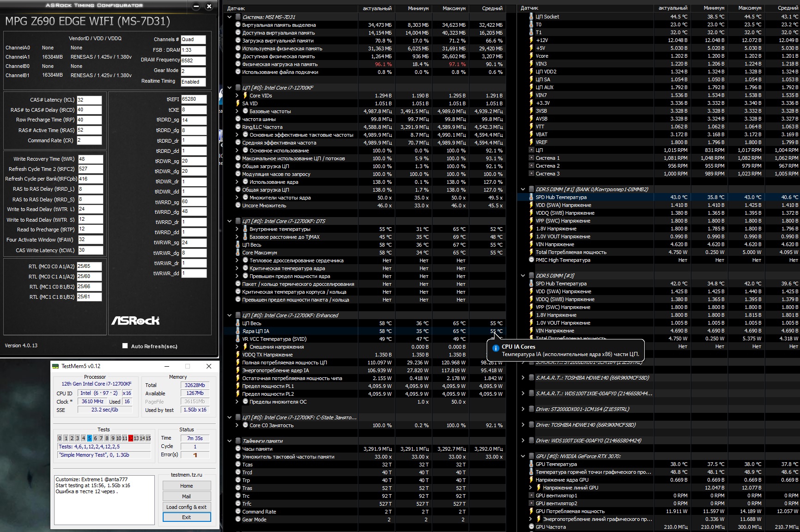800x532 pixels.
Task: Click the fan icon of Система 3
Action: click(x=531, y=174)
